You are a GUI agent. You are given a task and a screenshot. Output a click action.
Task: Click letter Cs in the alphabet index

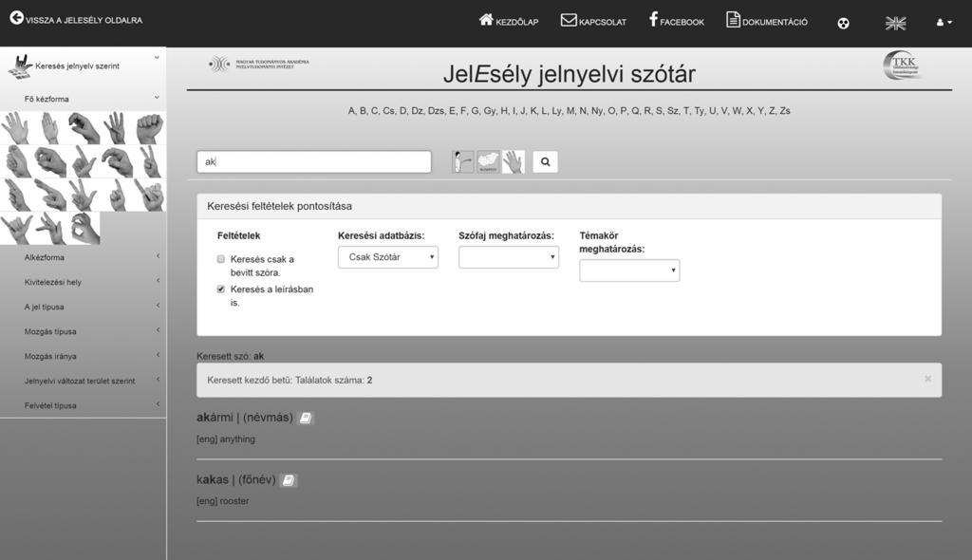coord(388,111)
